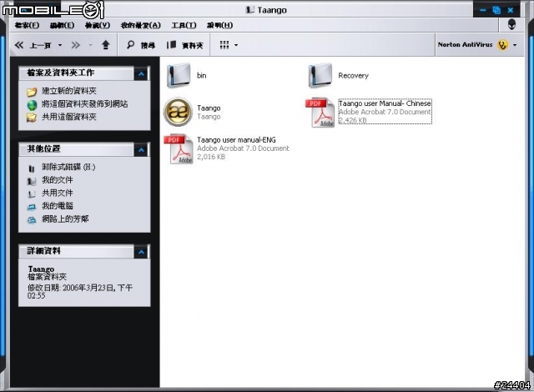Viewport: 534px width, 392px height.
Task: Click the Alienware head logo
Action: tap(511, 24)
